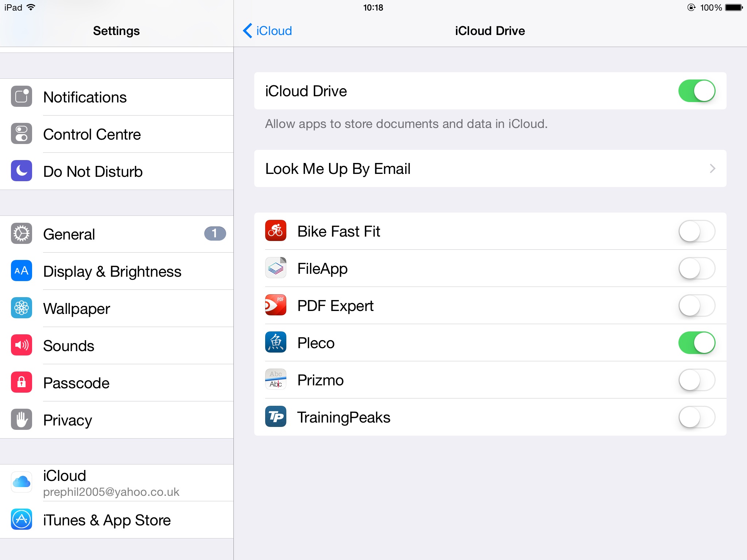The width and height of the screenshot is (747, 560).
Task: Tap the iCloud back button label
Action: click(274, 31)
